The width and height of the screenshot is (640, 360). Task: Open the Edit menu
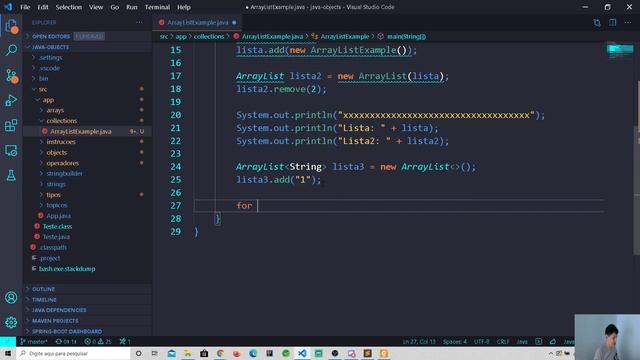(x=43, y=7)
